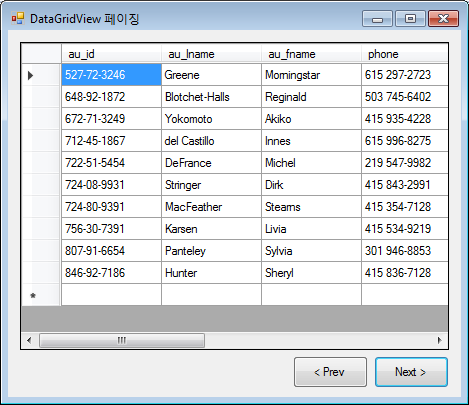
Task: Go back with the Prev button
Action: click(330, 372)
